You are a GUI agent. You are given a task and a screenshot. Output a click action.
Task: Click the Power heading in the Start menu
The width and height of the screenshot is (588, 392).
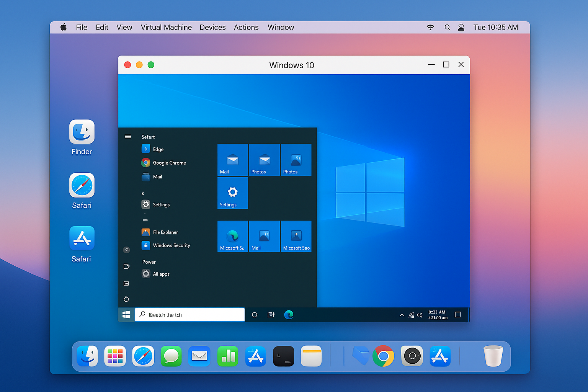[149, 262]
